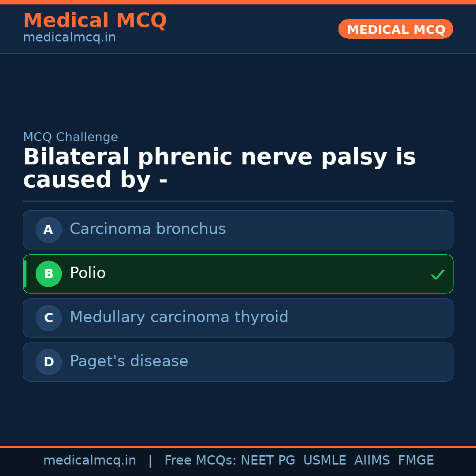Click the green B option circle
This screenshot has width=476, height=476.
point(48,274)
